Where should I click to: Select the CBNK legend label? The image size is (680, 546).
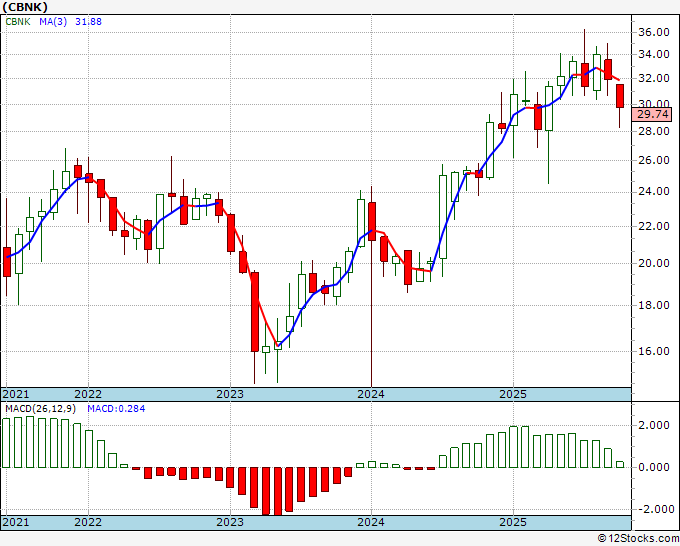18,21
